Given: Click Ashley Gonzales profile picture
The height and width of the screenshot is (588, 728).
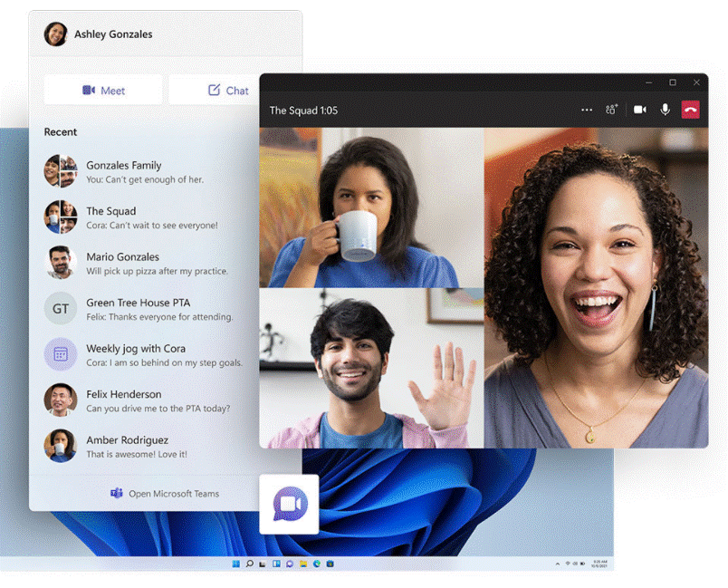Looking at the screenshot, I should click(x=56, y=34).
